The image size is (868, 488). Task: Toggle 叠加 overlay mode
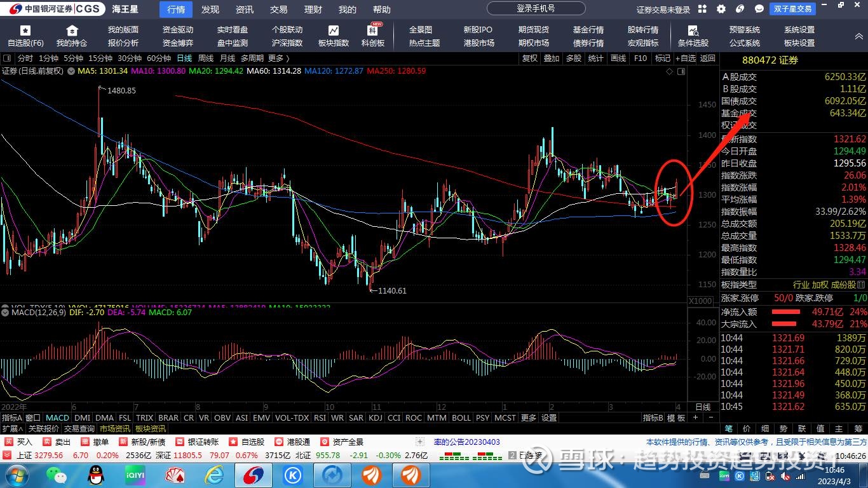tap(552, 58)
